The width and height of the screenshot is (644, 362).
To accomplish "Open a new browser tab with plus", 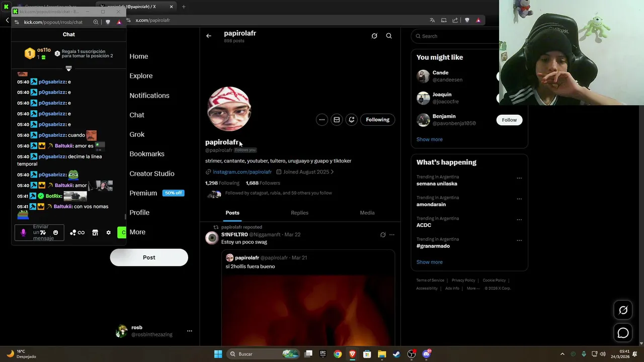I will pyautogui.click(x=184, y=7).
